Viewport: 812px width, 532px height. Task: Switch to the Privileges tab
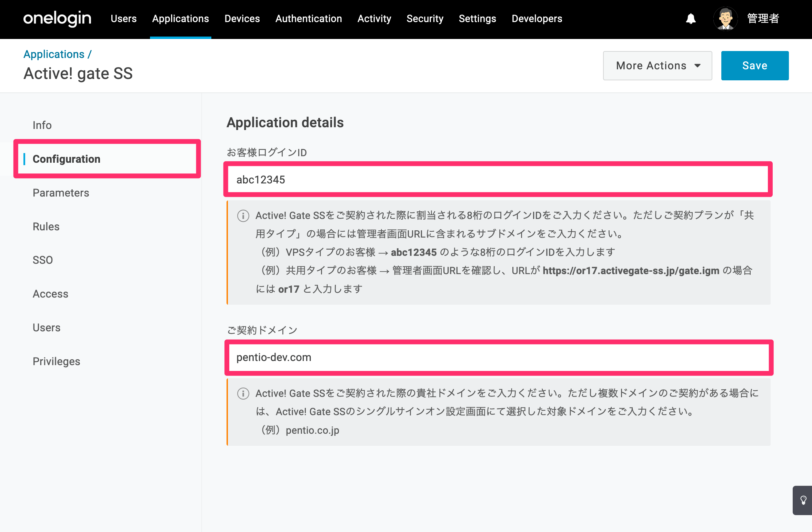point(56,361)
